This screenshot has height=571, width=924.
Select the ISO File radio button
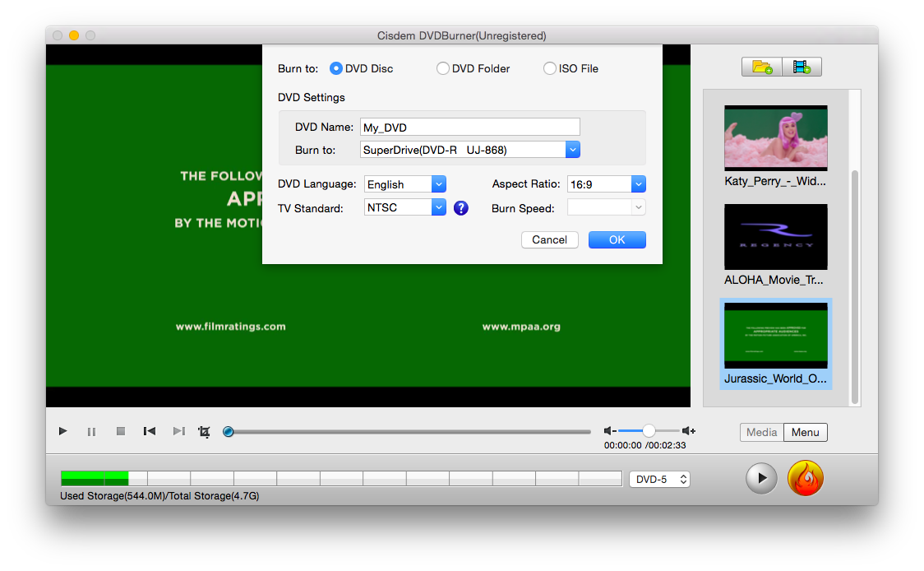[549, 68]
